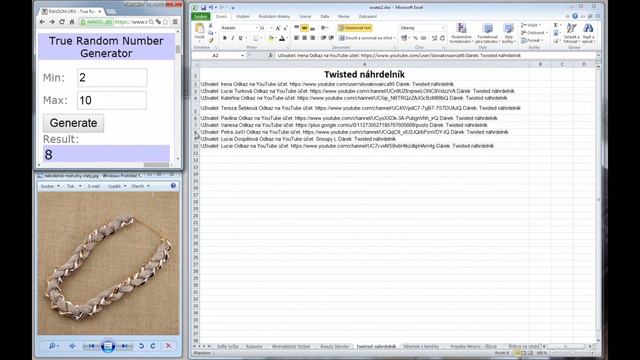Image resolution: width=640 pixels, height=360 pixels.
Task: Open Excel help question mark icon
Action: 575,16
